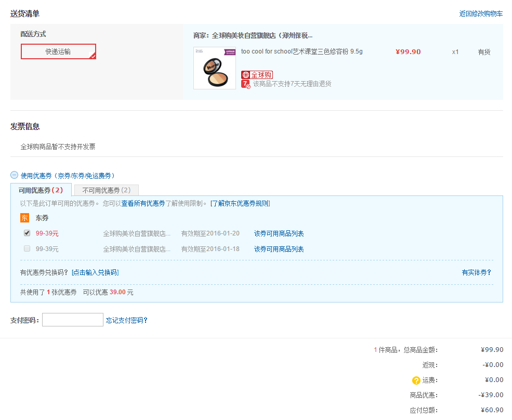Check the 99-39元 coupon expiring 2016-01-18

coord(27,248)
